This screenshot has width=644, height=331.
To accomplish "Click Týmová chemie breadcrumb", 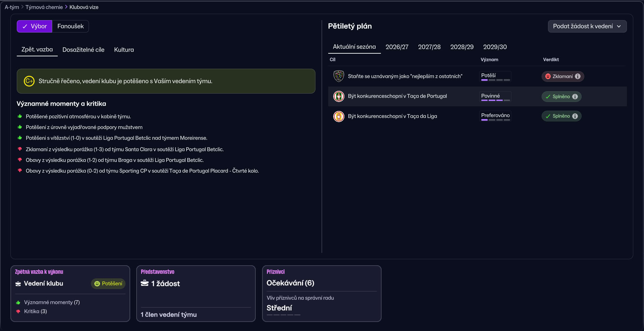I will coord(44,7).
